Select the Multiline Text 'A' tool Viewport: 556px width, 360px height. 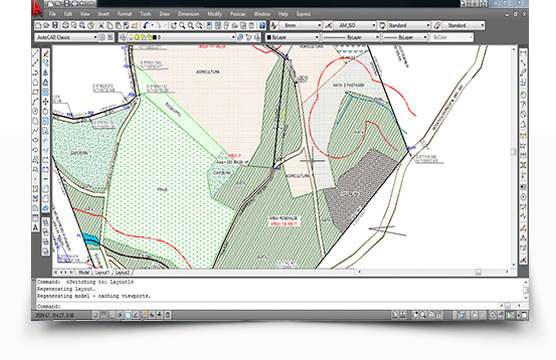(35, 228)
